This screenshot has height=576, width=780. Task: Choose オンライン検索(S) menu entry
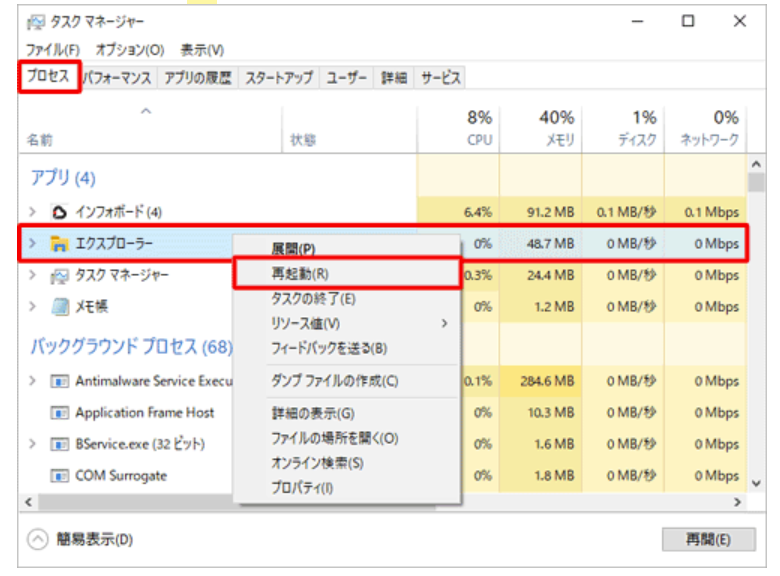point(347,464)
